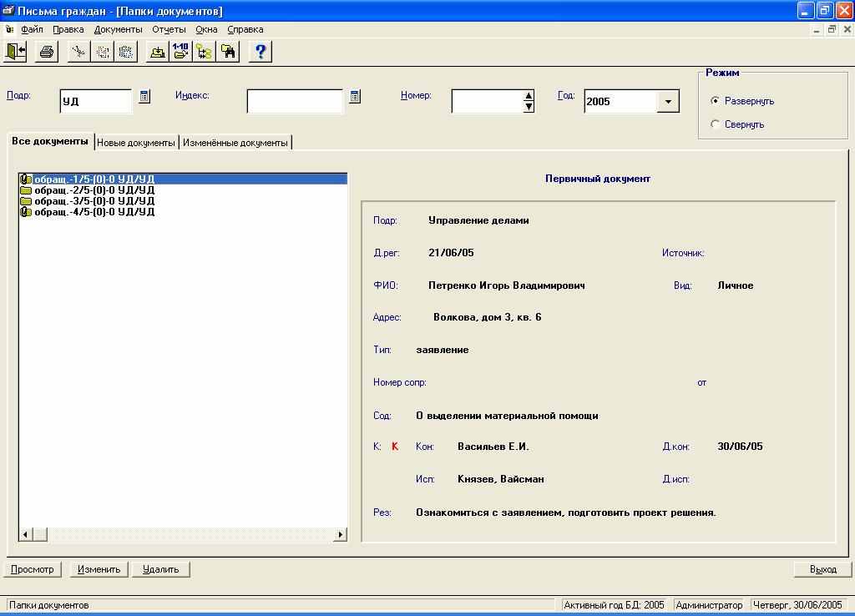This screenshot has width=855, height=616.
Task: Click the document window icon left of Файл
Action: (9, 29)
